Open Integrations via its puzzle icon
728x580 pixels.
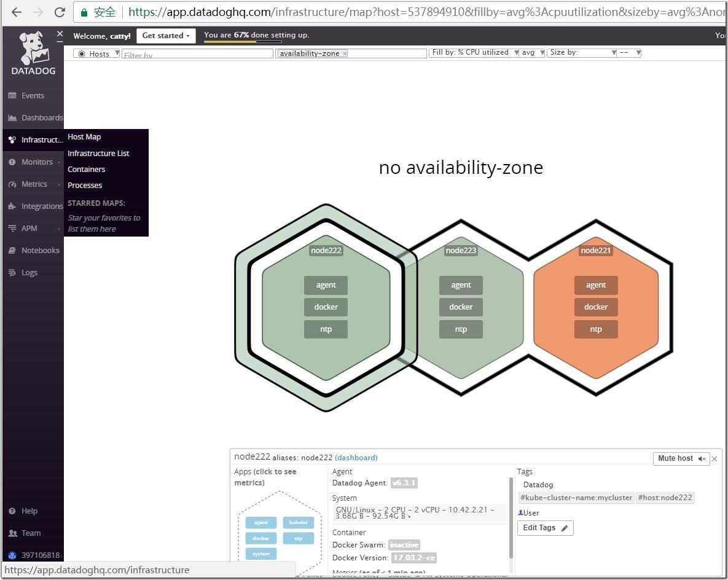(12, 206)
